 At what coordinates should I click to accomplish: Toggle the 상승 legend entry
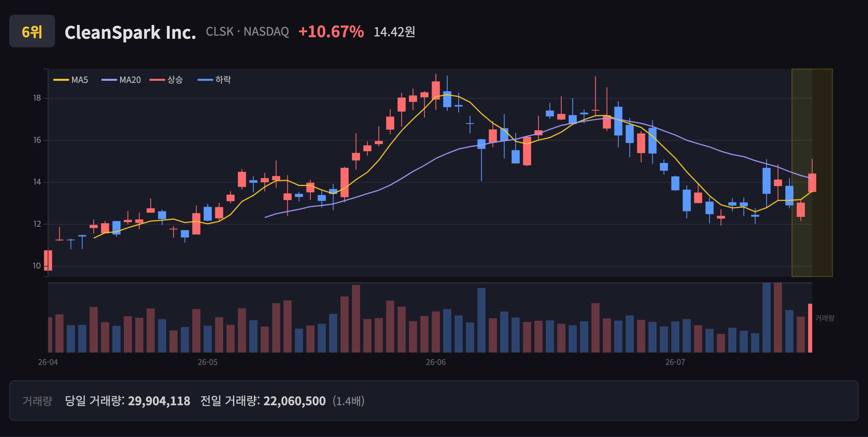pyautogui.click(x=166, y=80)
